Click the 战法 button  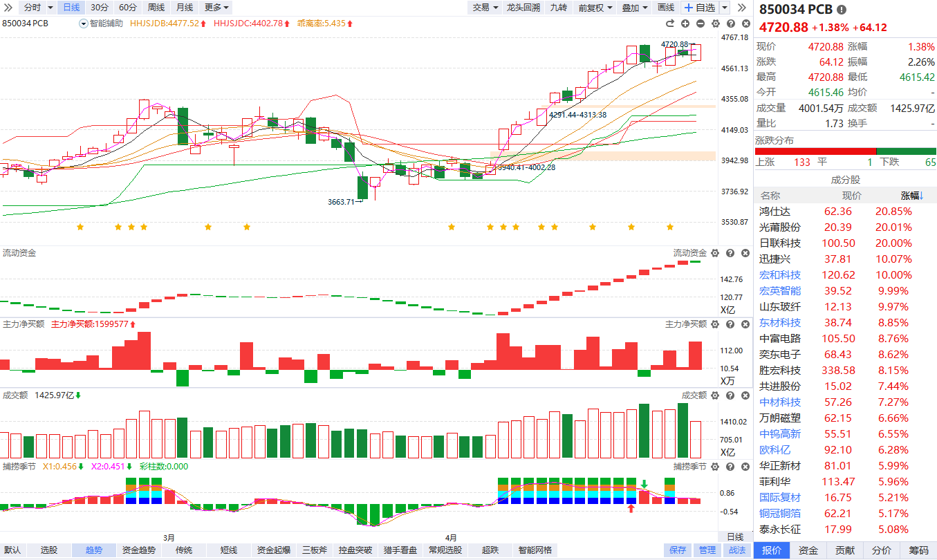[737, 550]
